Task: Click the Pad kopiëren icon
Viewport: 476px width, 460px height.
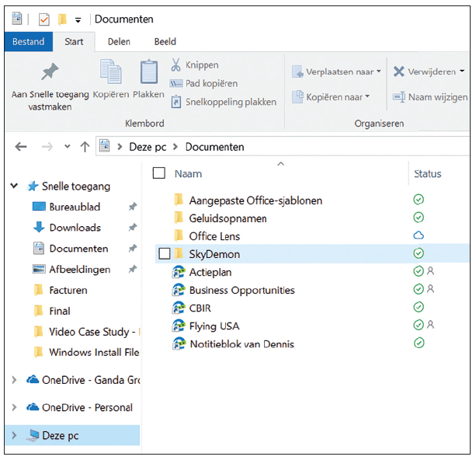Action: 175,83
